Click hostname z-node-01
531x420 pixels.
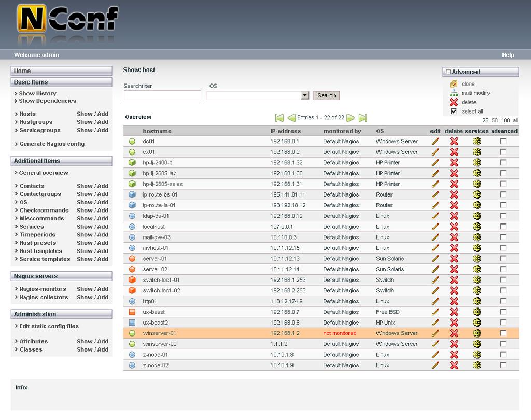click(155, 355)
